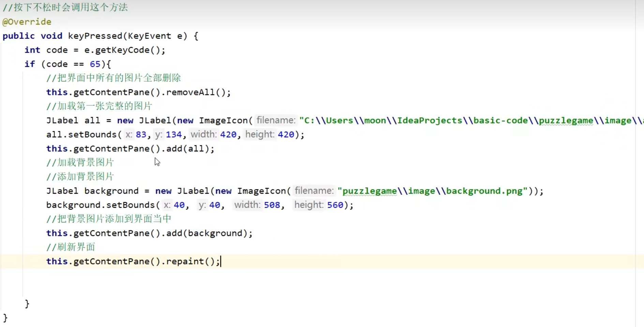644x327 pixels.
Task: Click the value 508 in background.setBounds
Action: [x=272, y=205]
